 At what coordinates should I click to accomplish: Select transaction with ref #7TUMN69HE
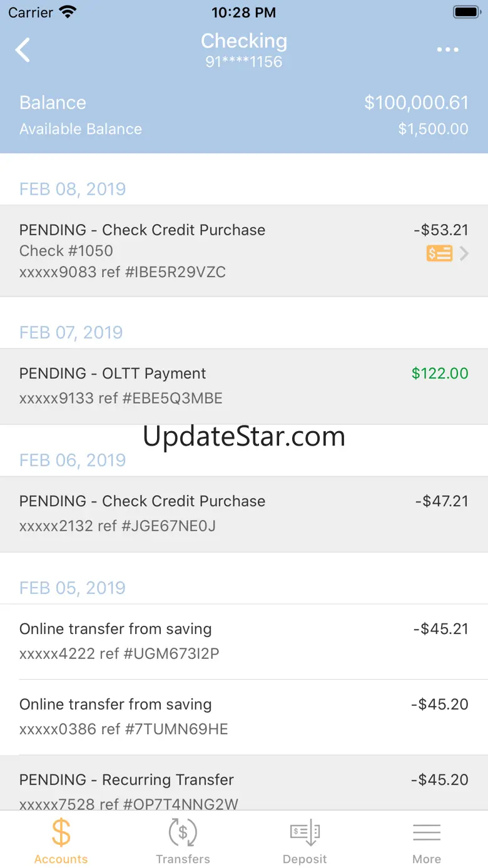244,717
